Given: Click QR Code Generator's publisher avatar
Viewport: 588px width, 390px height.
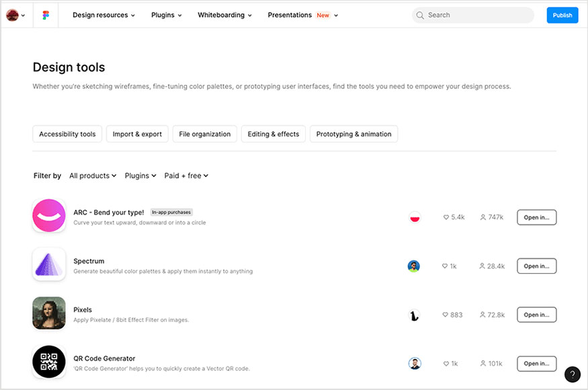Looking at the screenshot, I should point(415,363).
